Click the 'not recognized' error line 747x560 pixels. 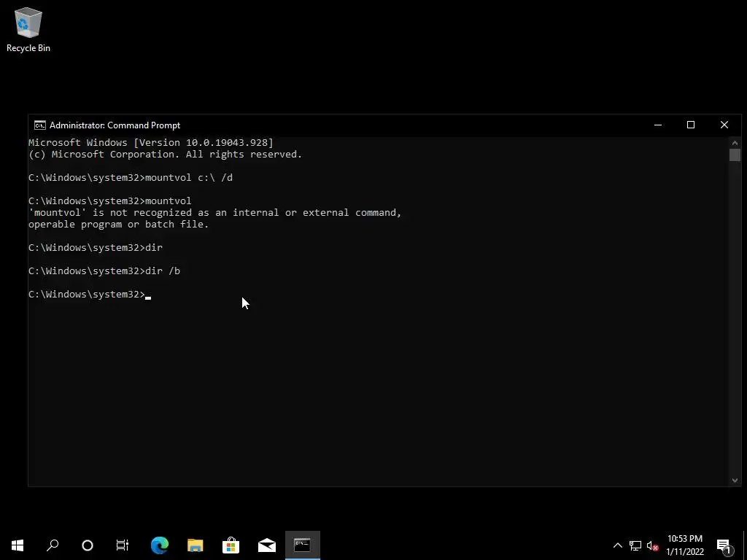pos(215,212)
